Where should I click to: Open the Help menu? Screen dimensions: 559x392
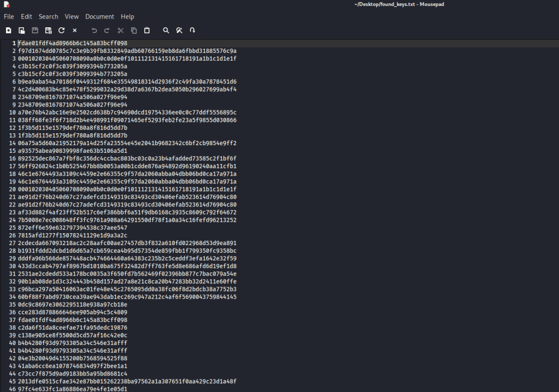pyautogui.click(x=127, y=17)
